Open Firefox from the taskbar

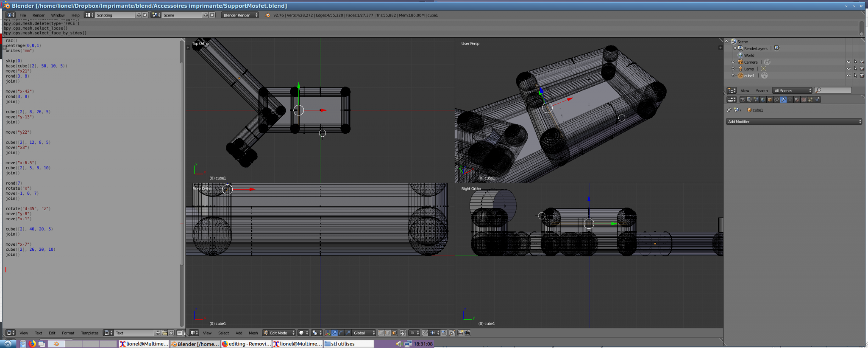[32, 344]
